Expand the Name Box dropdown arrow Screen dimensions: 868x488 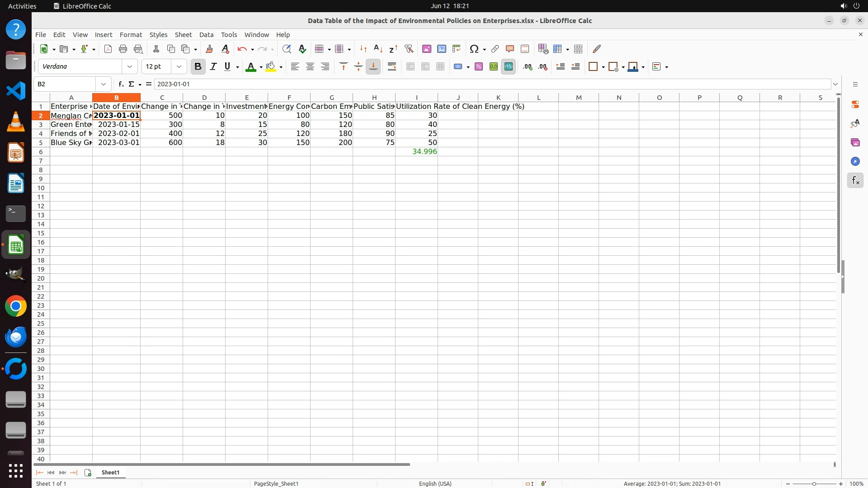(104, 84)
